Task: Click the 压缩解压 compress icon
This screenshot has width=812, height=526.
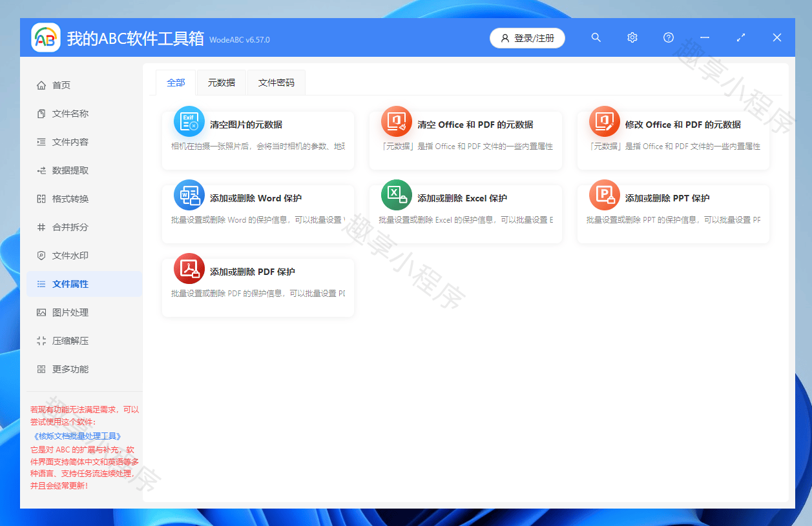Action: pyautogui.click(x=41, y=341)
